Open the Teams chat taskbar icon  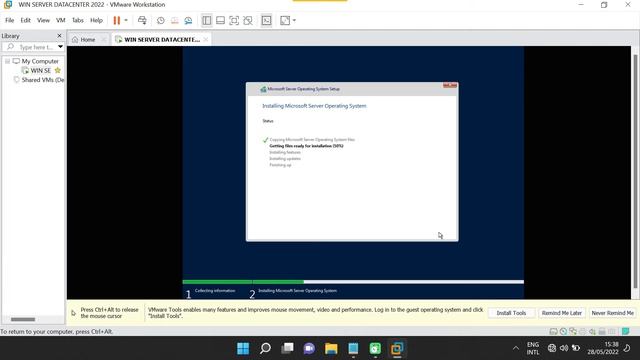point(309,348)
